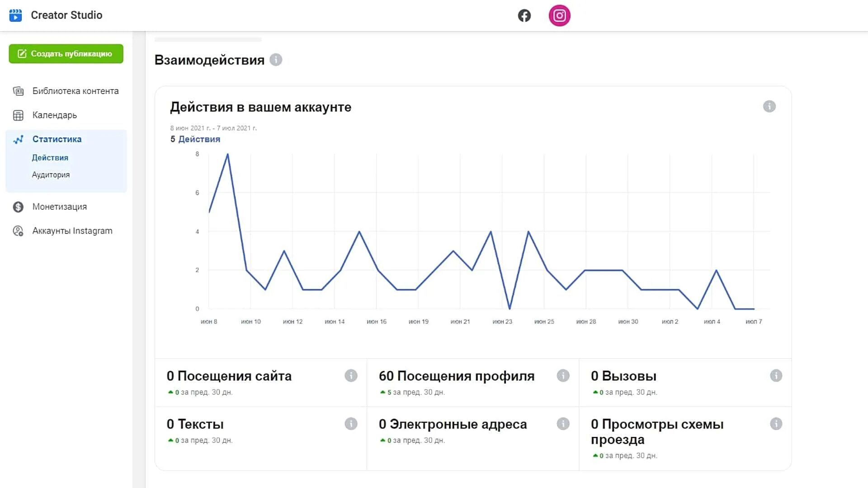Show info for Посещения сайта metric
Screen dimensions: 868x488
pyautogui.click(x=351, y=375)
